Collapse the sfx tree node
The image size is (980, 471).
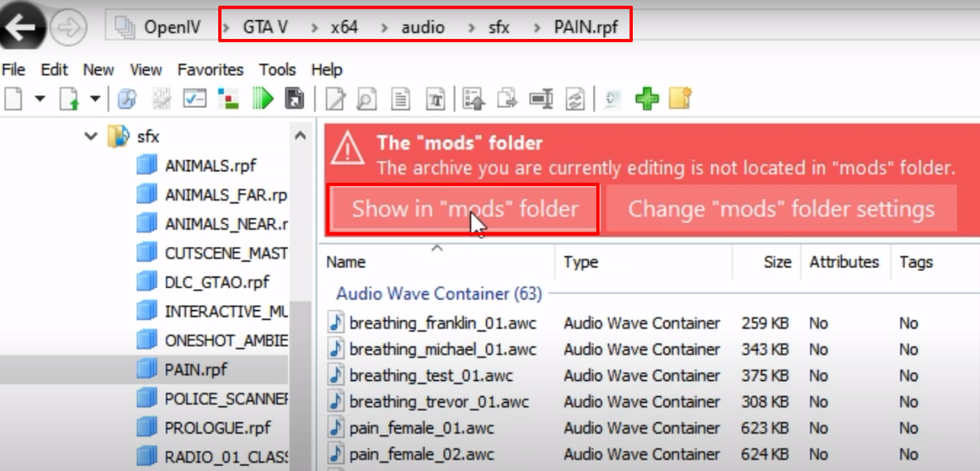tap(91, 136)
